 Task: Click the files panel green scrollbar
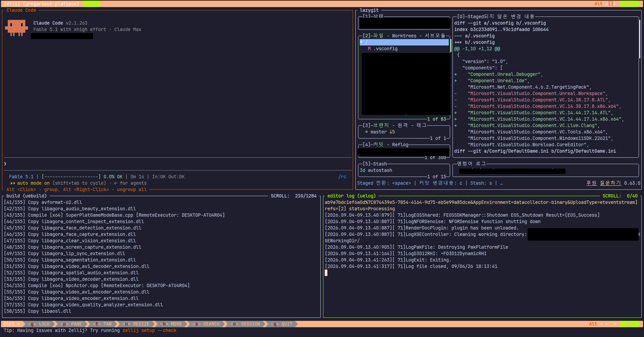(x=450, y=46)
